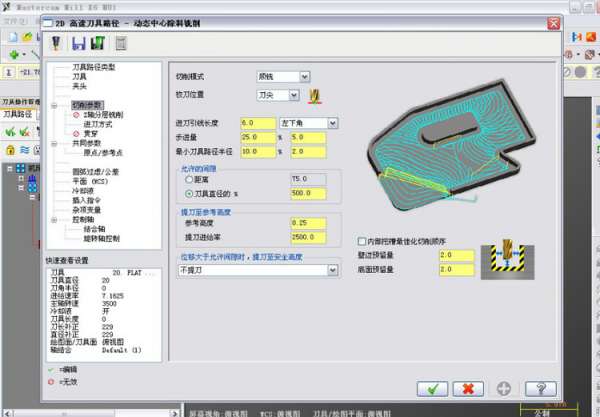Select 刀具 page in the tree

[x=79, y=77]
